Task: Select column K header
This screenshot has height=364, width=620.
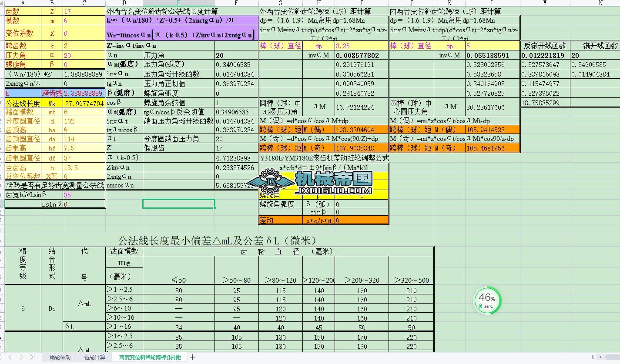Action: pyautogui.click(x=449, y=3)
